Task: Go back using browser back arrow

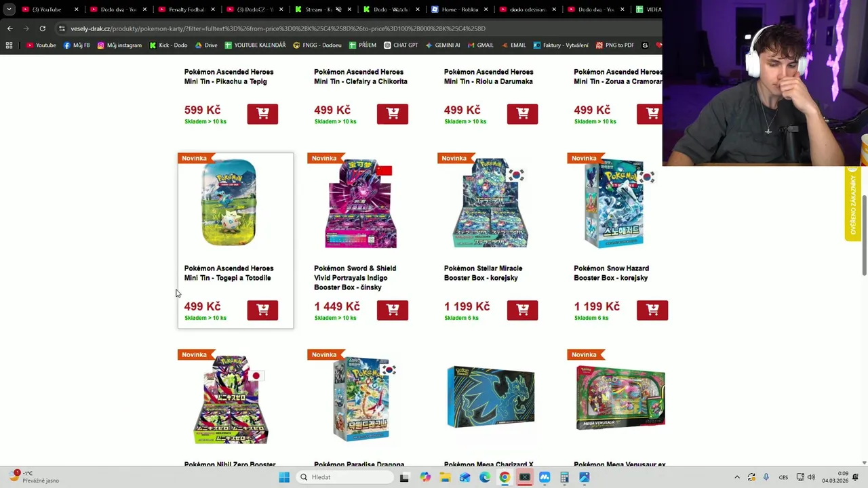Action: [9, 28]
